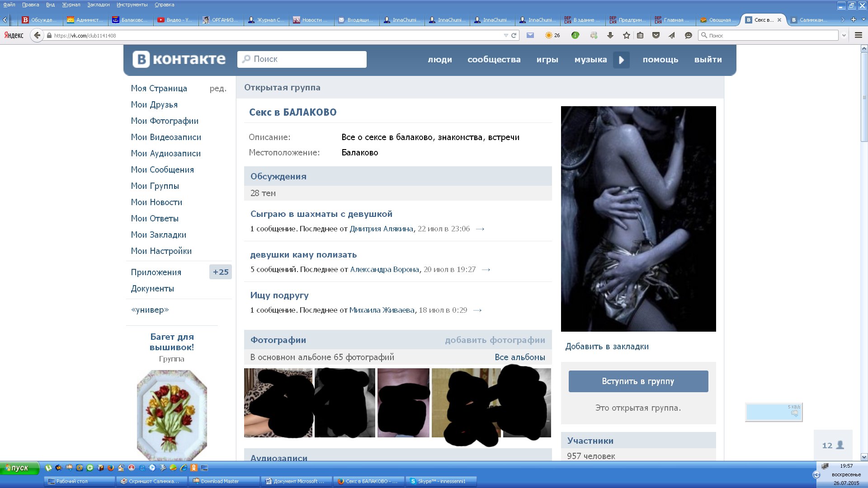
Task: Open the Firefox hamburger menu
Action: click(x=858, y=35)
